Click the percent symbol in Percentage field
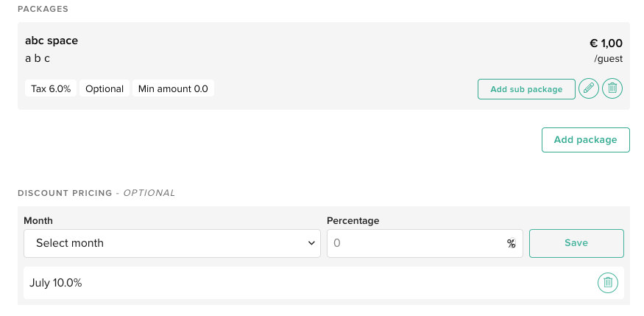The image size is (644, 316). coord(511,244)
